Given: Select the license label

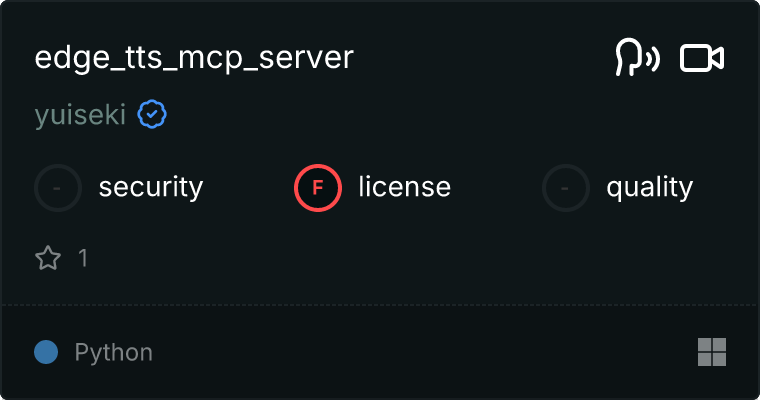Looking at the screenshot, I should [x=404, y=187].
